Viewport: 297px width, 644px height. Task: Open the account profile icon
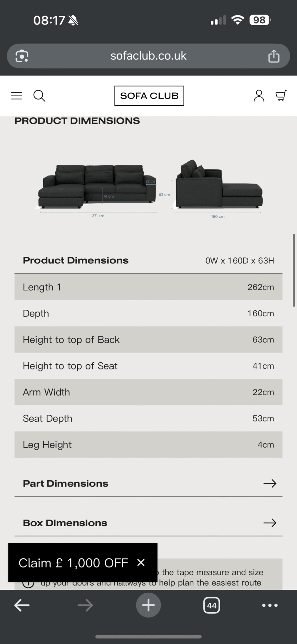[x=259, y=96]
